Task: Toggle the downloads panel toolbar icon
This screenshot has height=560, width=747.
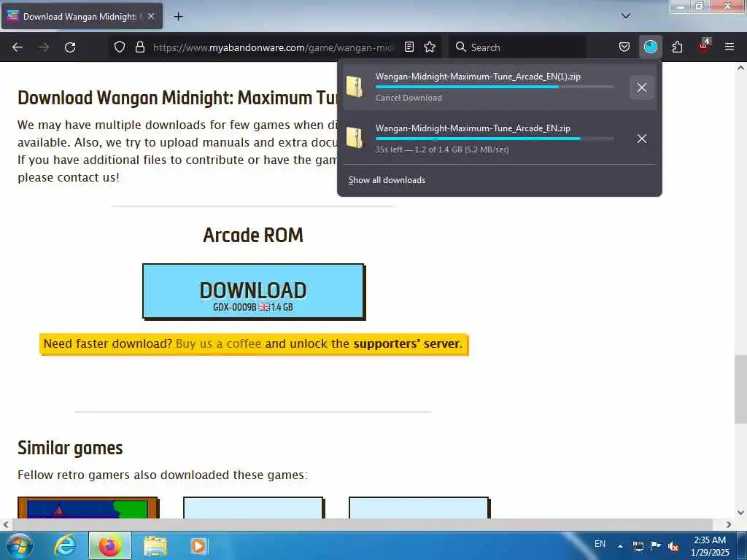Action: point(650,47)
